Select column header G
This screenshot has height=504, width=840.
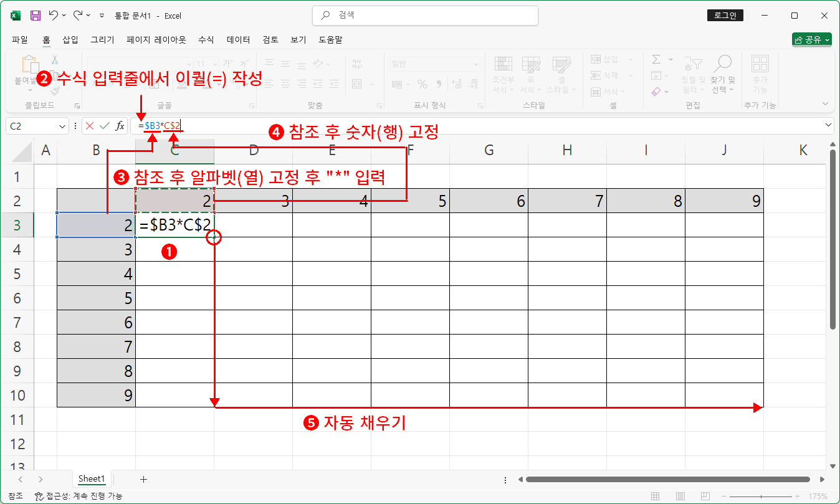(489, 150)
